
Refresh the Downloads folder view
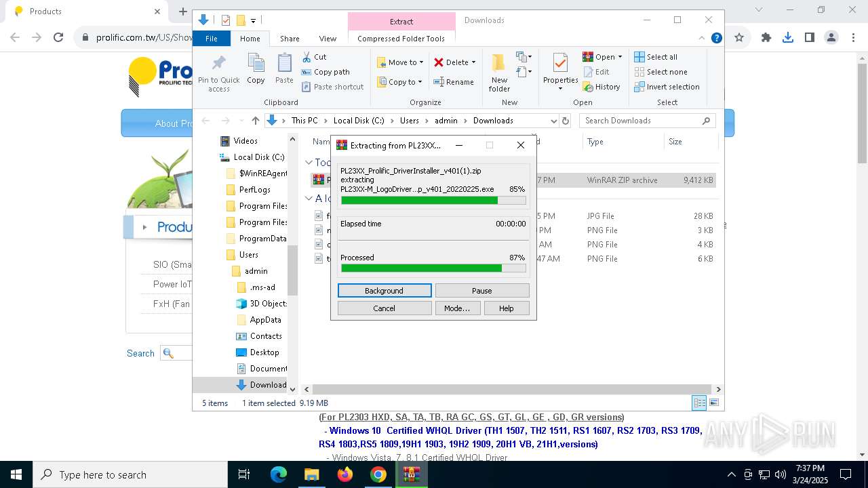pos(566,121)
